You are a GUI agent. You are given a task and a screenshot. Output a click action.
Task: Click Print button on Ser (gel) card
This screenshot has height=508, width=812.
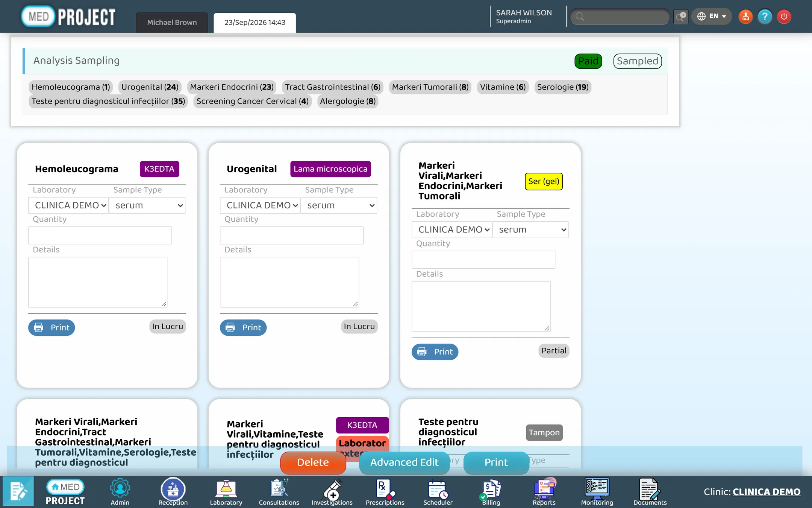click(x=435, y=352)
